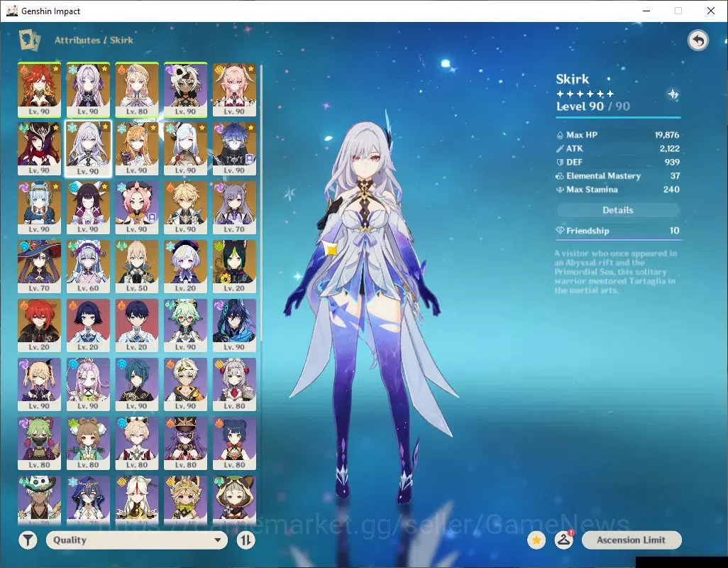Select the witch-hat character at Lv. 70
Screen dimensions: 728x568
click(40, 266)
